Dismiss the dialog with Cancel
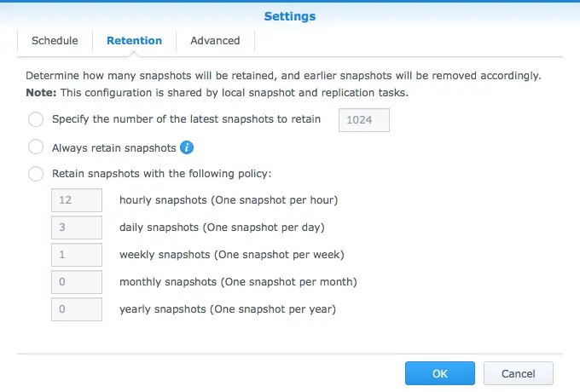 [519, 373]
